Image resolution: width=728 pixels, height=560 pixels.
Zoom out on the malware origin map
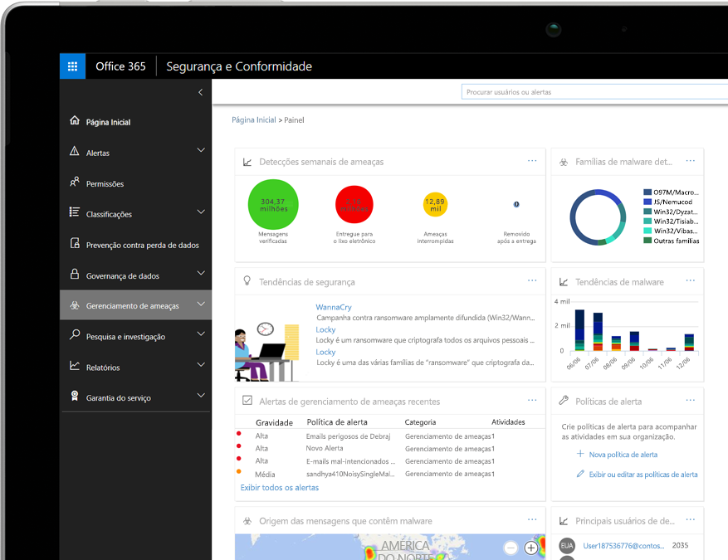click(511, 548)
